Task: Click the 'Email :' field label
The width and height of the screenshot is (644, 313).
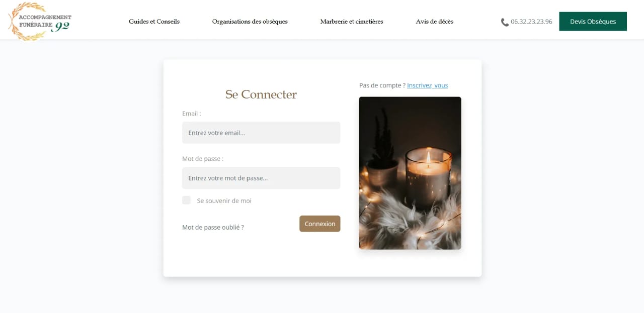Action: [x=192, y=114]
